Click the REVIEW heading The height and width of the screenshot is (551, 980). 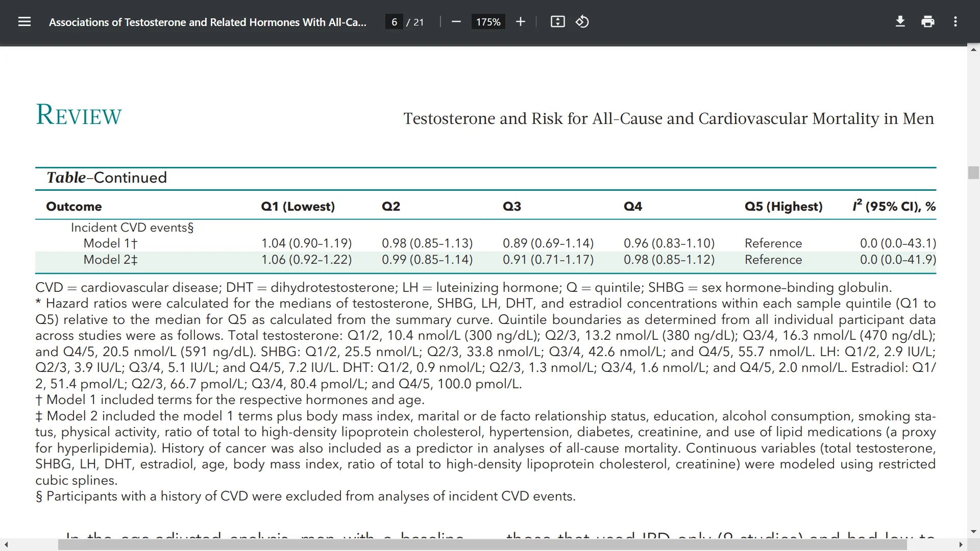click(79, 115)
